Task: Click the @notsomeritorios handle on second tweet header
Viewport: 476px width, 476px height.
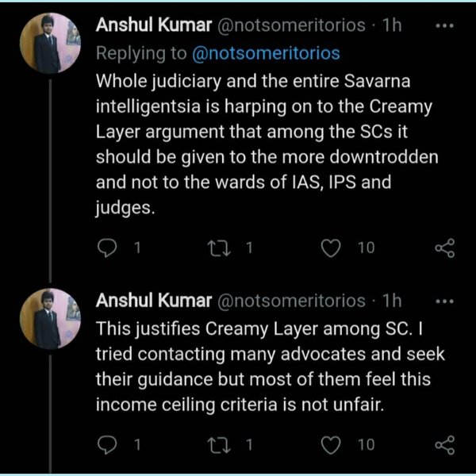Action: pyautogui.click(x=291, y=301)
